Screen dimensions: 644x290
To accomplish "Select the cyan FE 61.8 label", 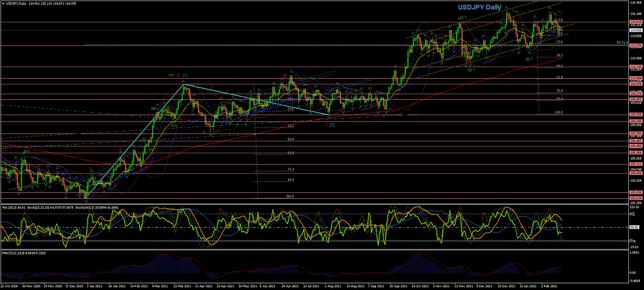I will click(622, 43).
